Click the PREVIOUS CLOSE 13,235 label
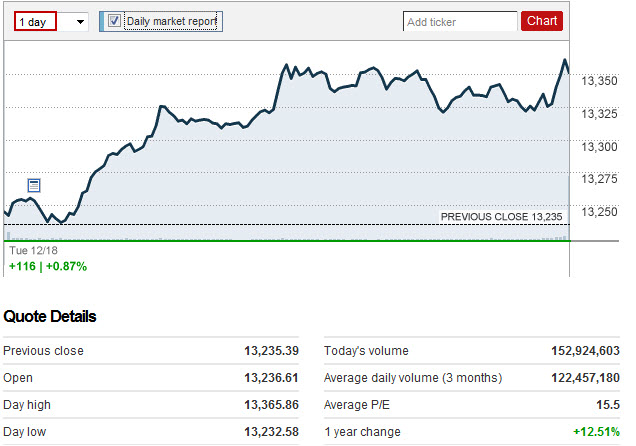Screen dimensions: 636x446 501,217
